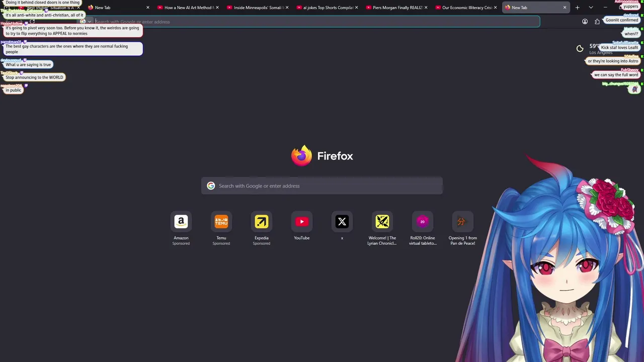Viewport: 644px width, 362px height.
Task: Open a new tab with plus button
Action: point(578,8)
